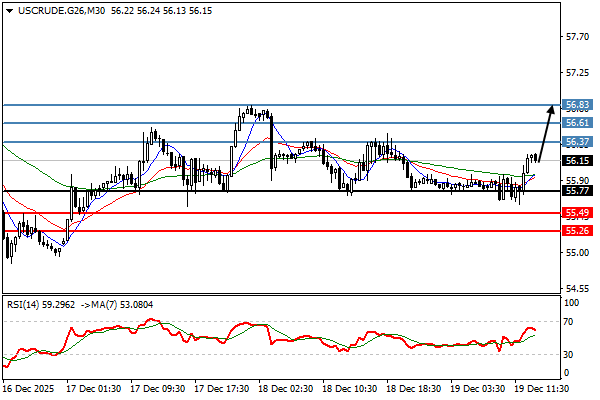This screenshot has height=400, width=600.
Task: Click the black upward forecast arrow
Action: [x=546, y=130]
